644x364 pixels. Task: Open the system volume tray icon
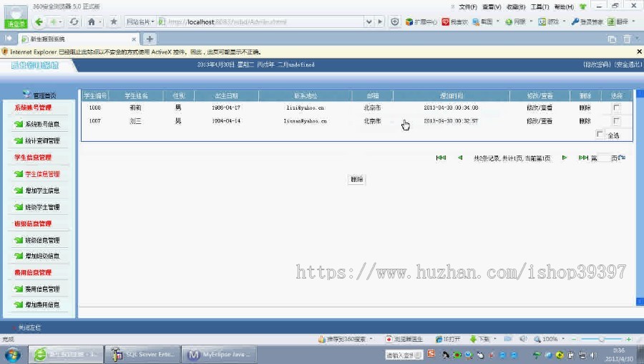(593, 355)
